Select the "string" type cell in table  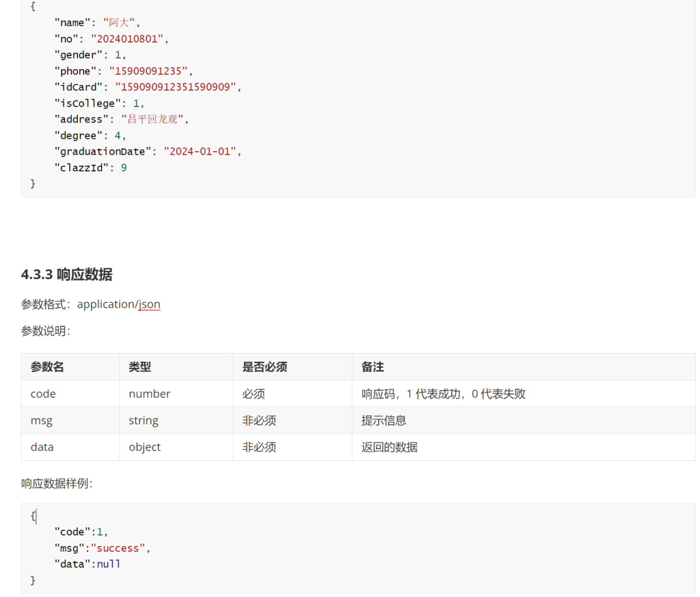(x=143, y=421)
